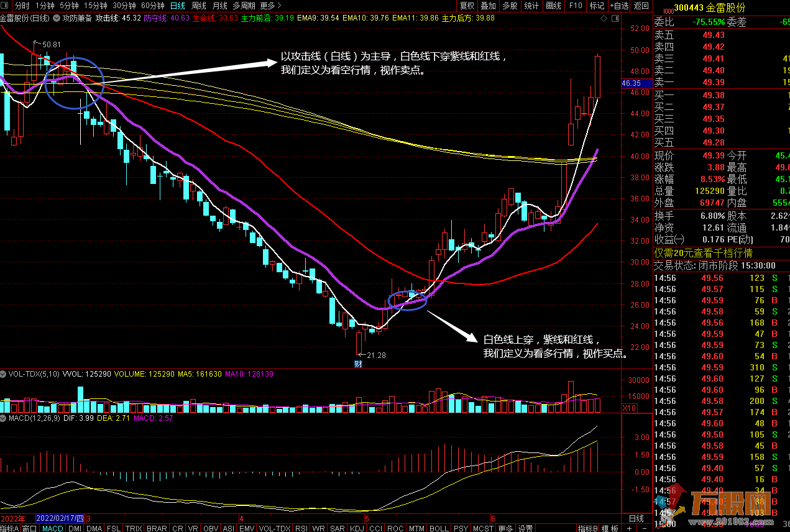This screenshot has width=790, height=532.
Task: Add stock with +自选 button
Action: 618,6
